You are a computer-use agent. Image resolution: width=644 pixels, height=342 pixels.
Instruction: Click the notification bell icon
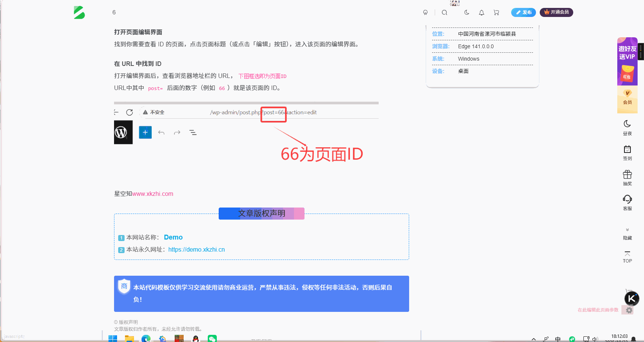pos(481,12)
